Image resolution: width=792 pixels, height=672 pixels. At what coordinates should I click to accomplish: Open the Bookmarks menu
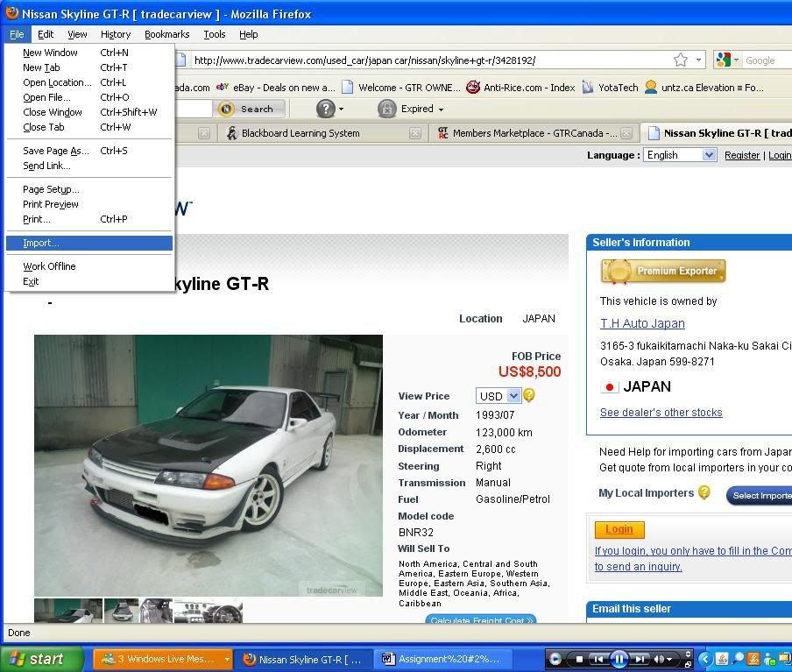pyautogui.click(x=166, y=34)
